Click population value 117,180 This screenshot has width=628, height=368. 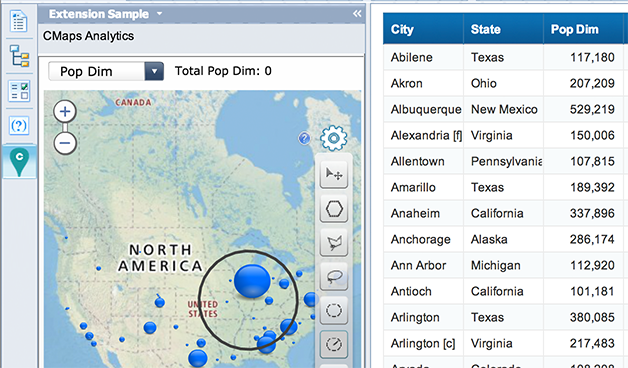coord(592,57)
